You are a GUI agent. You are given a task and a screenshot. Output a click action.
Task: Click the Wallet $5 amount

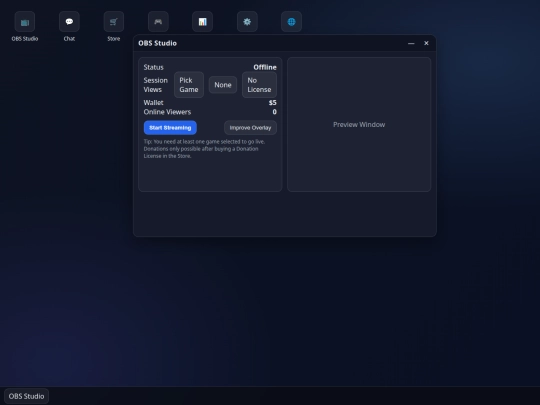(272, 103)
